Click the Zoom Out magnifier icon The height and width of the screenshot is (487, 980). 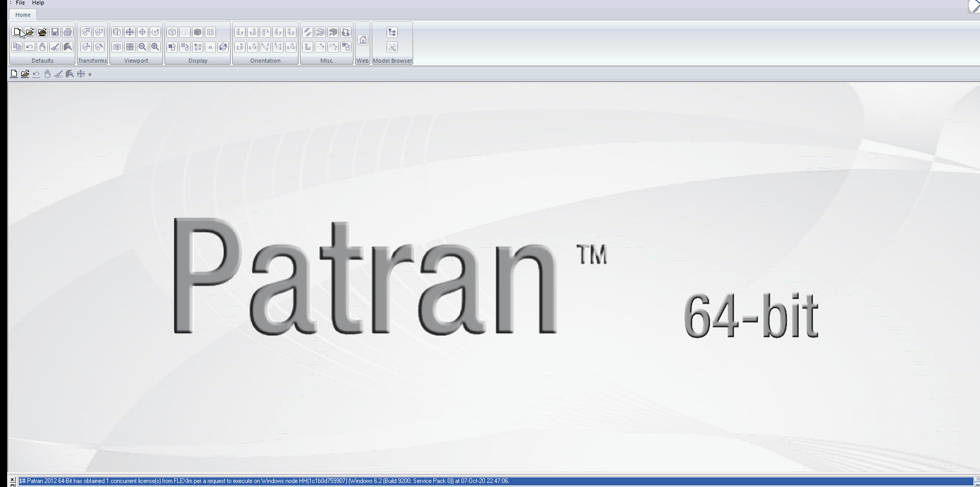pyautogui.click(x=143, y=47)
